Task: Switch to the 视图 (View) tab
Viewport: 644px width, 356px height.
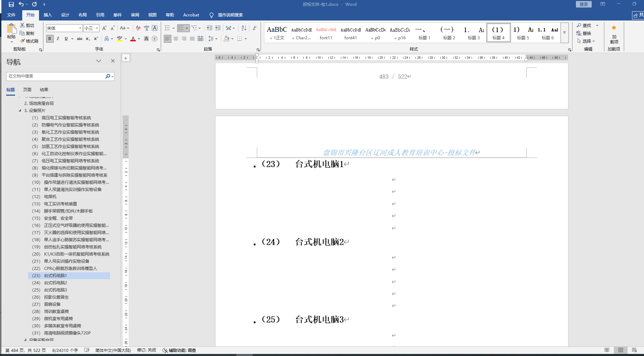Action: pyautogui.click(x=153, y=15)
